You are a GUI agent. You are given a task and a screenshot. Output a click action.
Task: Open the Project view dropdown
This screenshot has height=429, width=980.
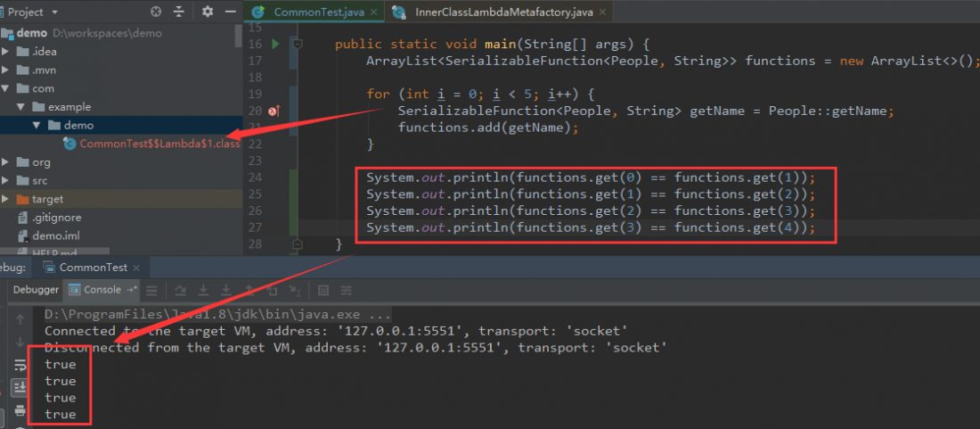click(55, 12)
